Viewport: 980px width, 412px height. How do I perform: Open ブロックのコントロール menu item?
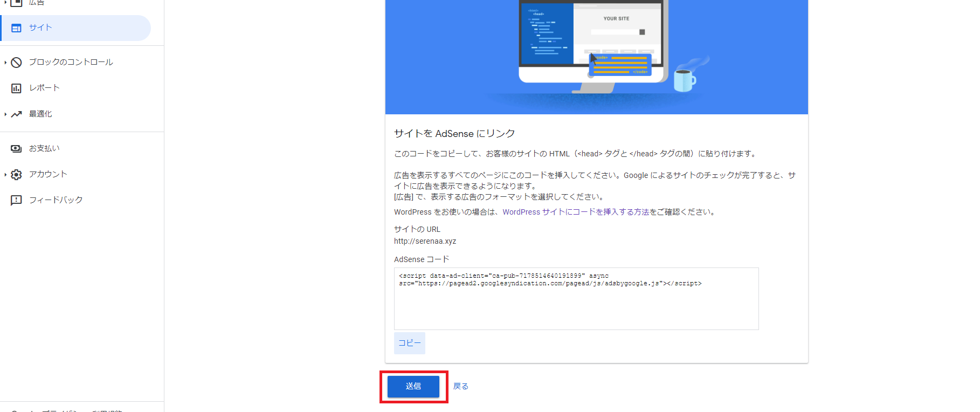click(x=71, y=62)
